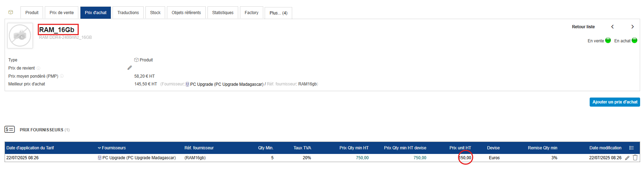Open the column selector in the table header
Viewport: 644px width, 173px height.
click(x=631, y=148)
